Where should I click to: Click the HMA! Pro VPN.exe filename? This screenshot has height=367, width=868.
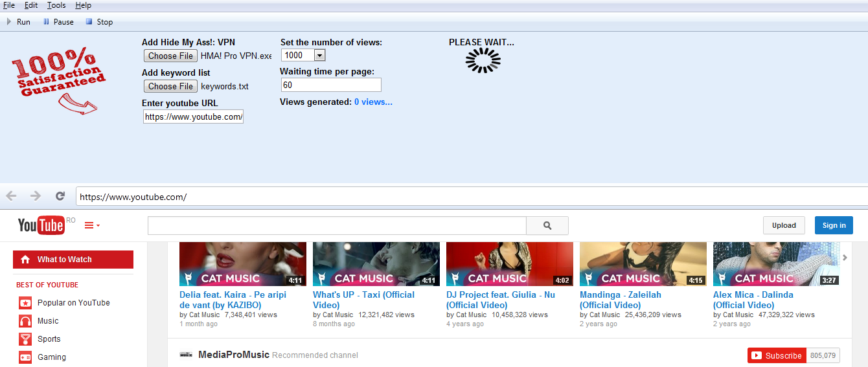tap(236, 56)
